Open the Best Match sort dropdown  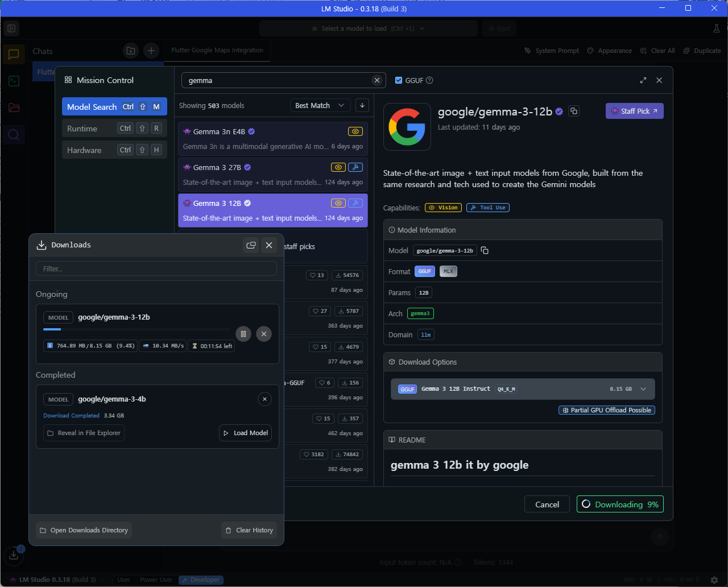click(320, 105)
